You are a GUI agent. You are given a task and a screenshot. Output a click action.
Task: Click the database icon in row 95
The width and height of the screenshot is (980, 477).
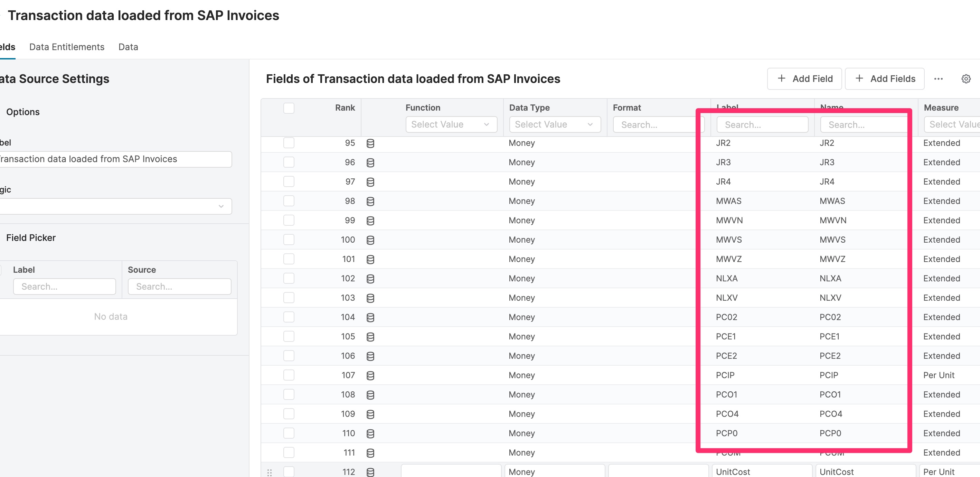370,143
